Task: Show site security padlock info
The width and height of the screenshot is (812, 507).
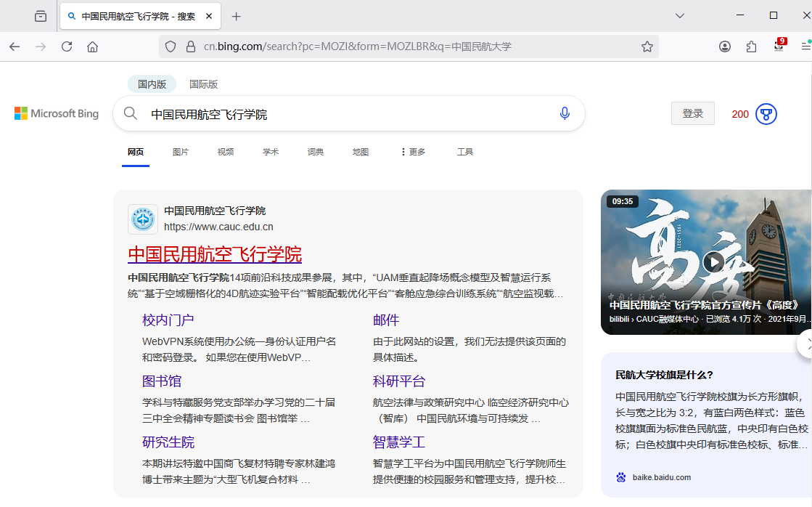Action: [191, 46]
